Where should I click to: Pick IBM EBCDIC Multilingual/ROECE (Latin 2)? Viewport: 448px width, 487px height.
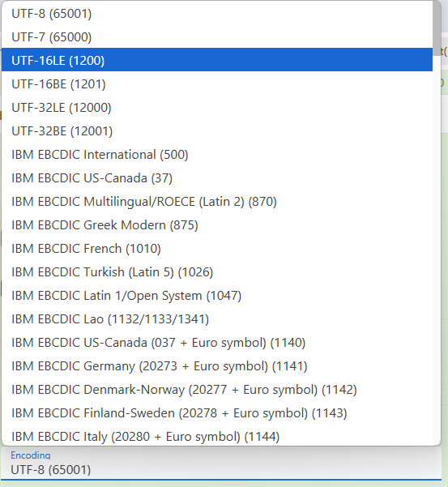(x=217, y=202)
